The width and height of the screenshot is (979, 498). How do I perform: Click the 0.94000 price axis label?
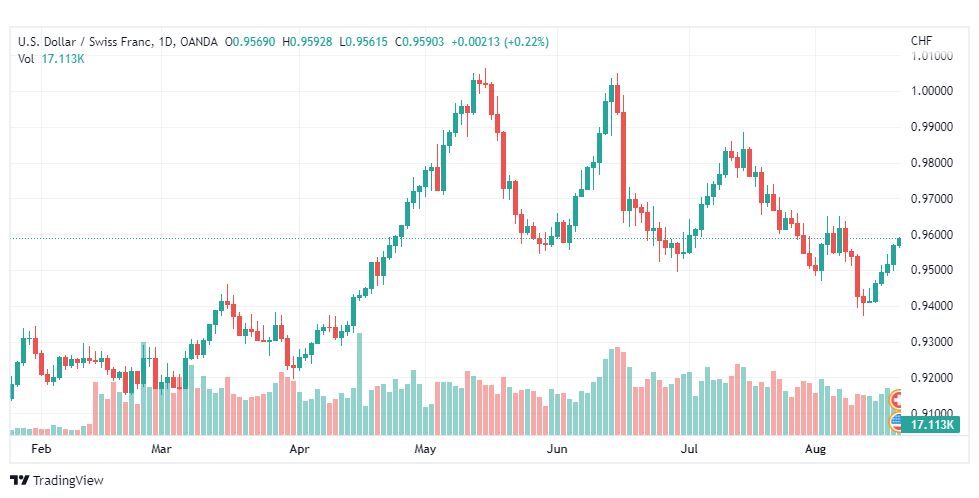pyautogui.click(x=932, y=306)
